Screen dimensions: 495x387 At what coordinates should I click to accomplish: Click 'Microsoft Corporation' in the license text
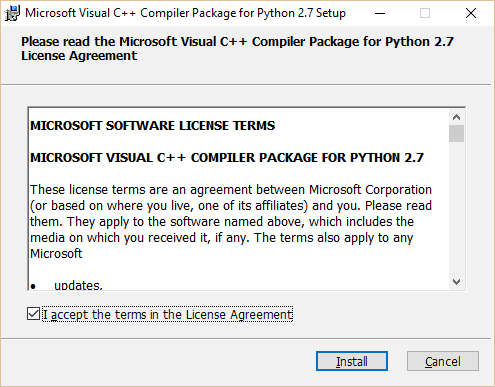pyautogui.click(x=370, y=190)
